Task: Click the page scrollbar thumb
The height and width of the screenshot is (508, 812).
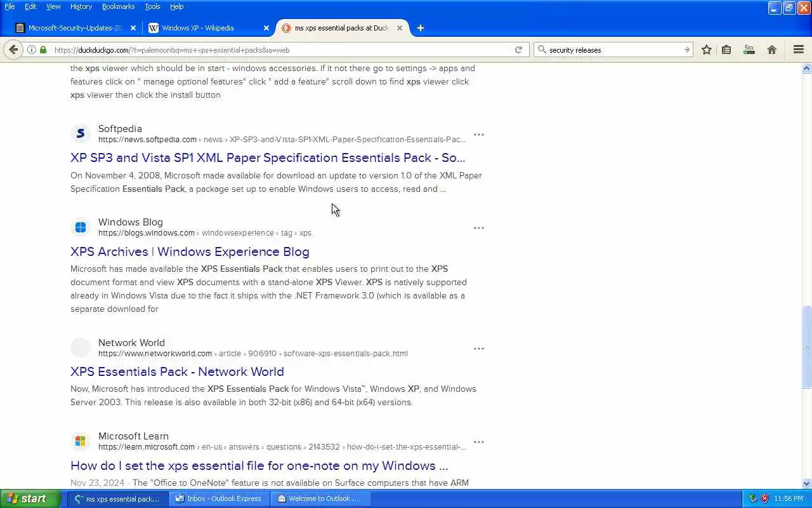Action: point(806,347)
